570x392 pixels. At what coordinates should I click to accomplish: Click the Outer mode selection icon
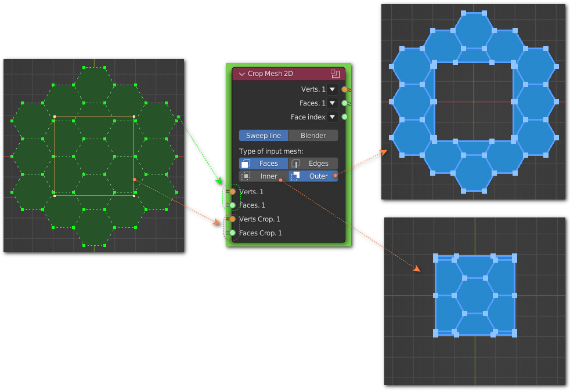pyautogui.click(x=295, y=176)
